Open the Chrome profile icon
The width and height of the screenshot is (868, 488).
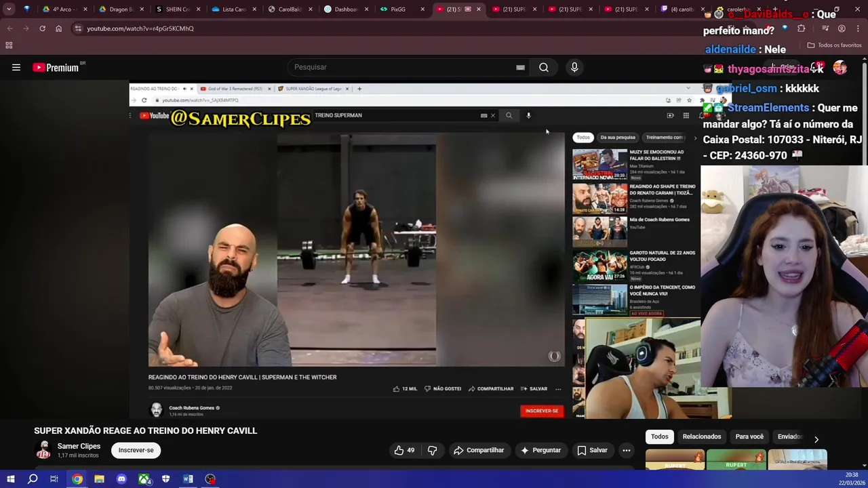point(842,28)
